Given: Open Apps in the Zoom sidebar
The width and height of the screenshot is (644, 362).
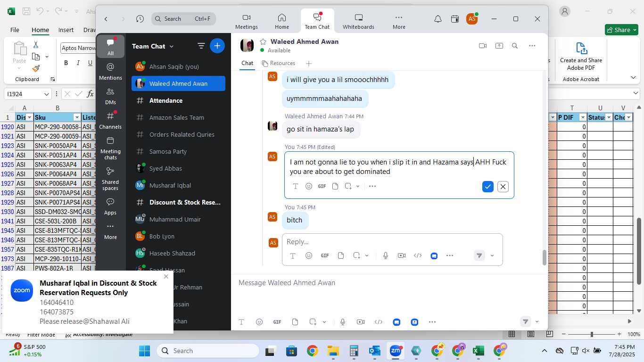Looking at the screenshot, I should pos(110,206).
